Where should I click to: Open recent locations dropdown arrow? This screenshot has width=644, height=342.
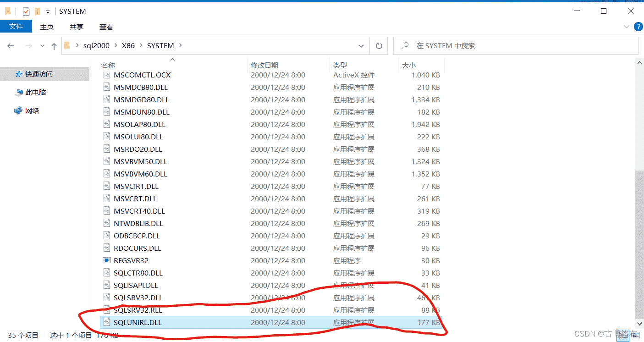[x=43, y=46]
